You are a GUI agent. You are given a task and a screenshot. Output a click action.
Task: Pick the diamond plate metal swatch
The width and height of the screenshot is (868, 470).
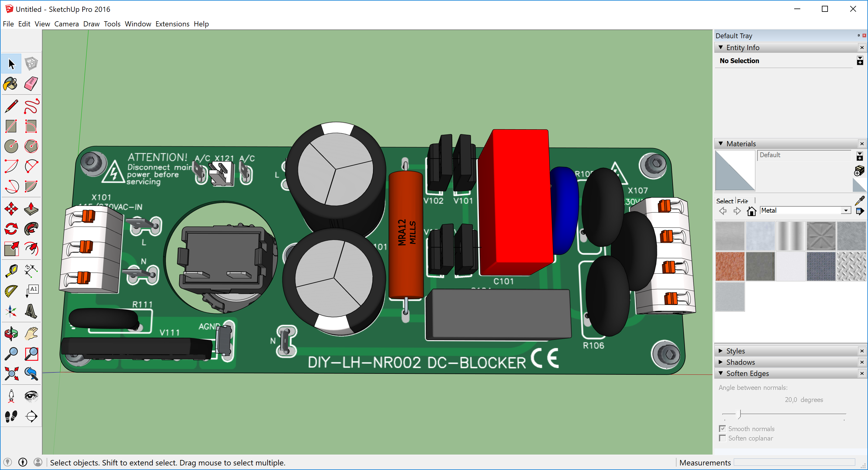coord(851,266)
